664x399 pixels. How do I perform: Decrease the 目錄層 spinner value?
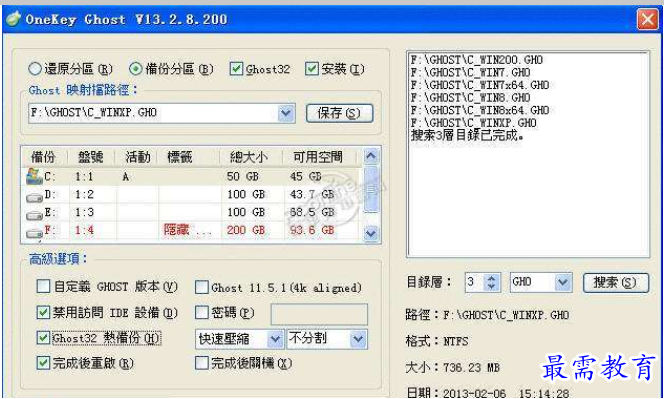(491, 287)
